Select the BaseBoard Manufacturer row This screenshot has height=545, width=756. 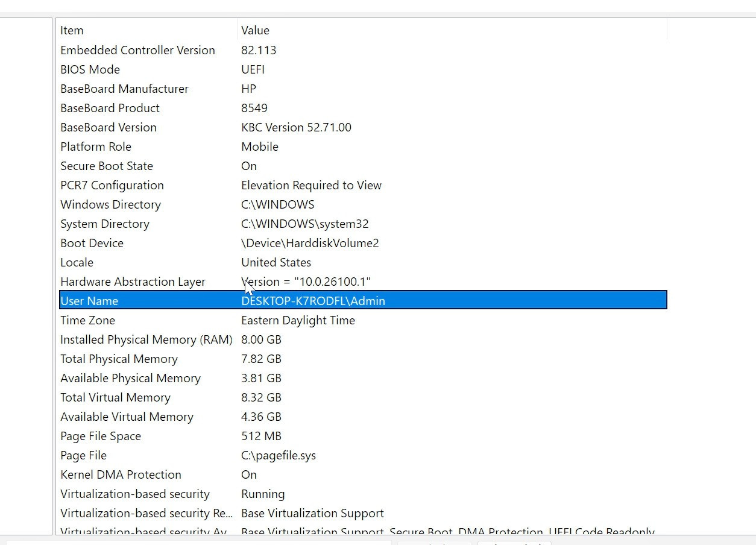point(363,89)
